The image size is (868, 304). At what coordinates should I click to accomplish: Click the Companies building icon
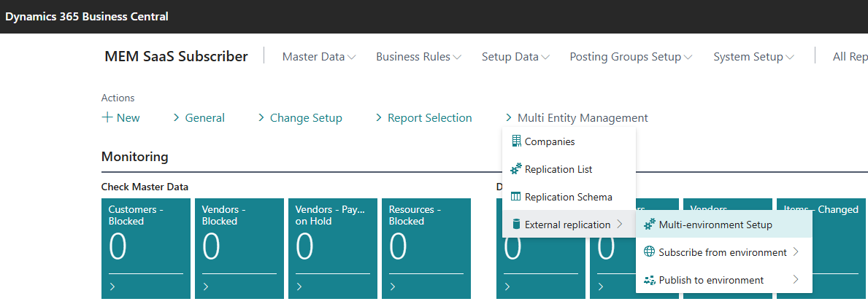pos(516,141)
